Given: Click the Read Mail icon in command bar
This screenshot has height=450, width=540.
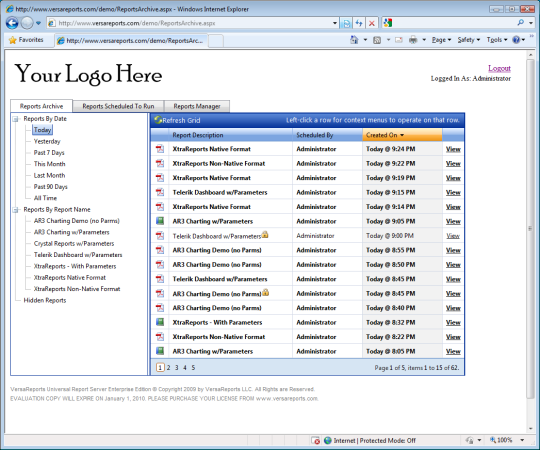Looking at the screenshot, I should coord(399,40).
